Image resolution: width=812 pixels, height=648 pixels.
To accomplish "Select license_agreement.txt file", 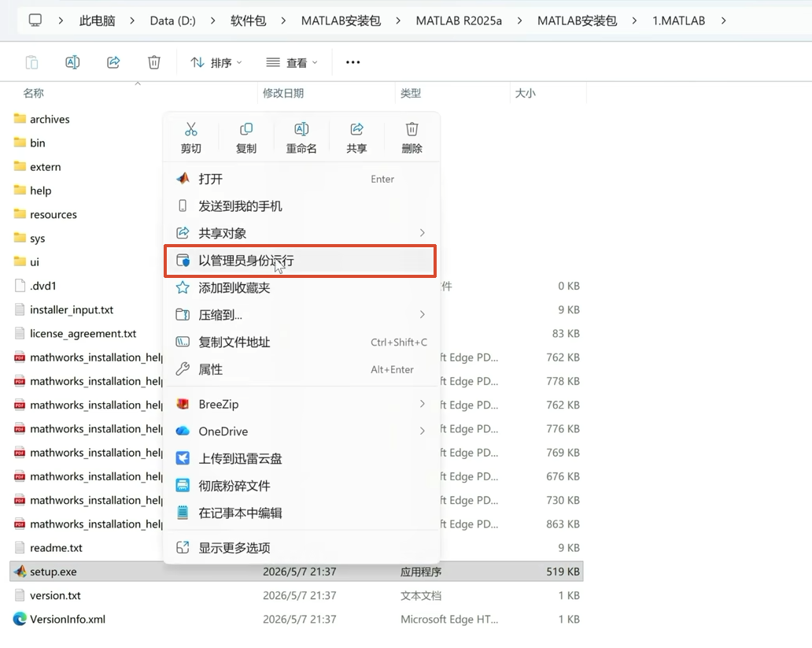I will pyautogui.click(x=83, y=333).
